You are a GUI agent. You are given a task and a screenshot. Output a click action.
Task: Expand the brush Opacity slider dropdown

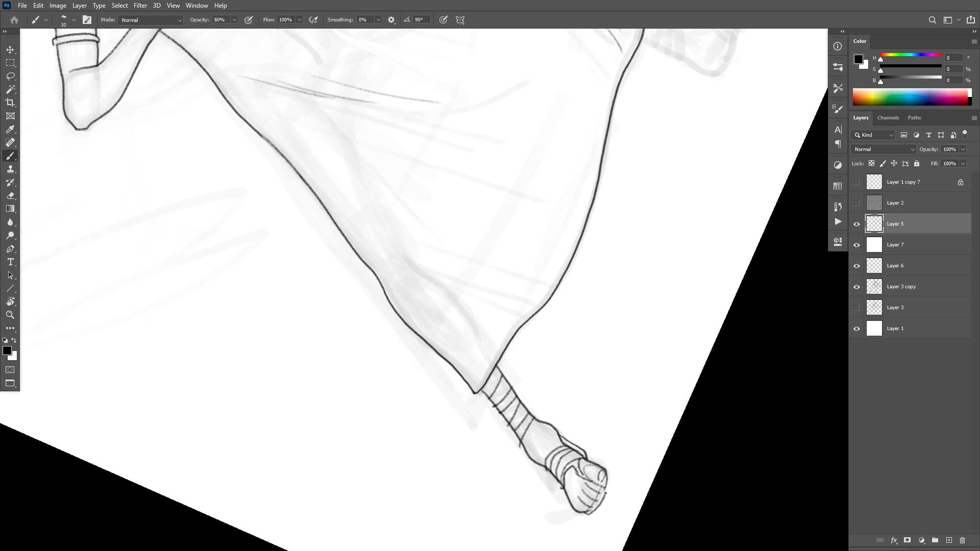pos(234,20)
